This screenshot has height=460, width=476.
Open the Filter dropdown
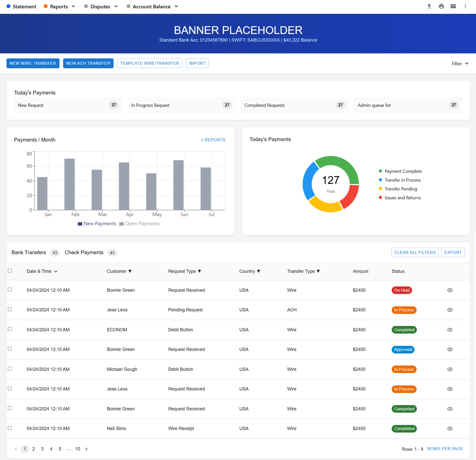[x=460, y=63]
